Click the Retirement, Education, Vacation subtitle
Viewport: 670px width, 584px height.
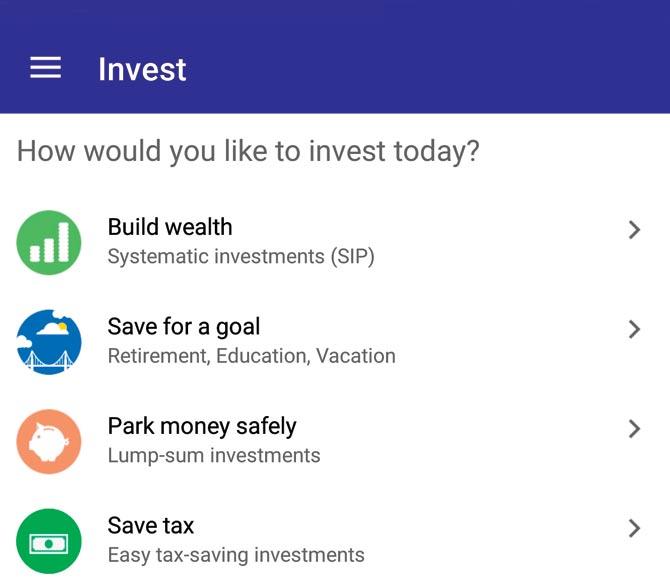(252, 356)
